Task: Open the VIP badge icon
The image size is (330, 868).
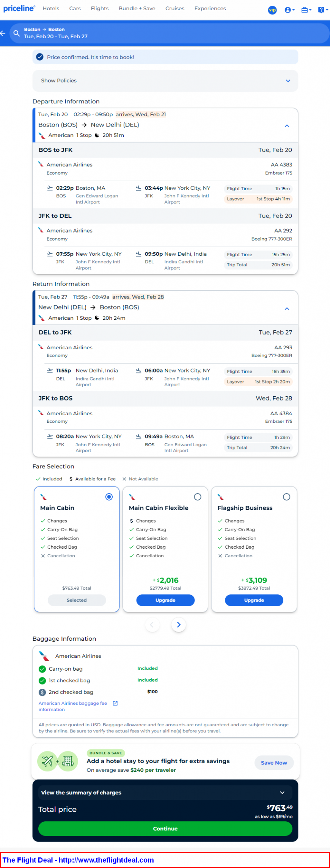Action: pos(272,10)
